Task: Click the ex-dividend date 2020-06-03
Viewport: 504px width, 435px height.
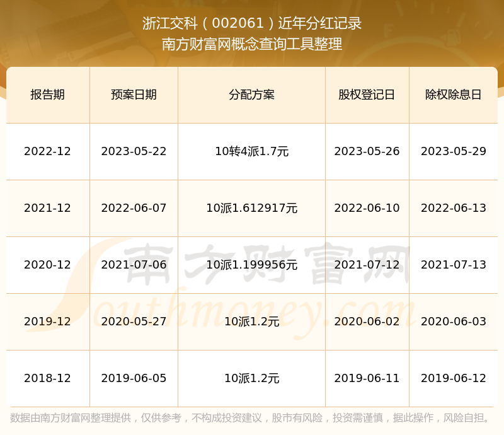Action: coord(453,321)
